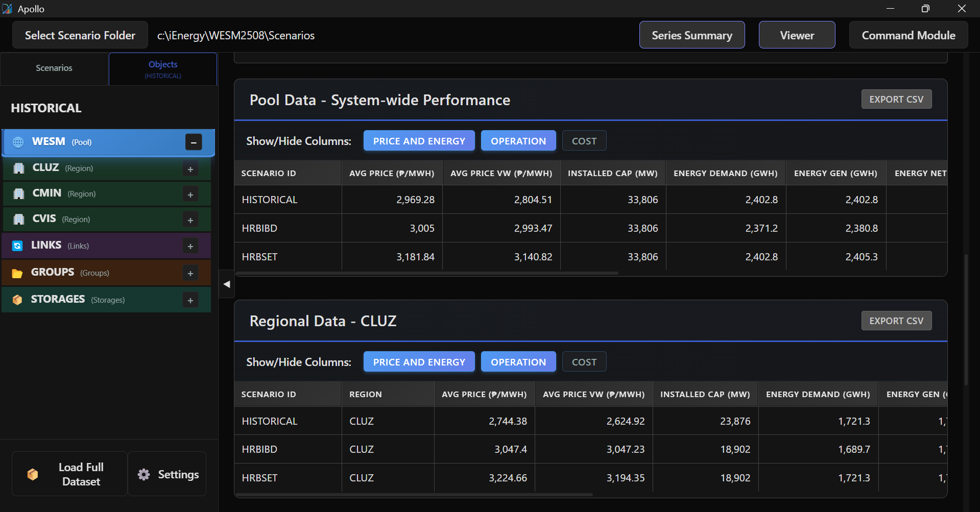Click the Pool Data horizontal scrollbar
980x512 pixels.
click(426, 273)
